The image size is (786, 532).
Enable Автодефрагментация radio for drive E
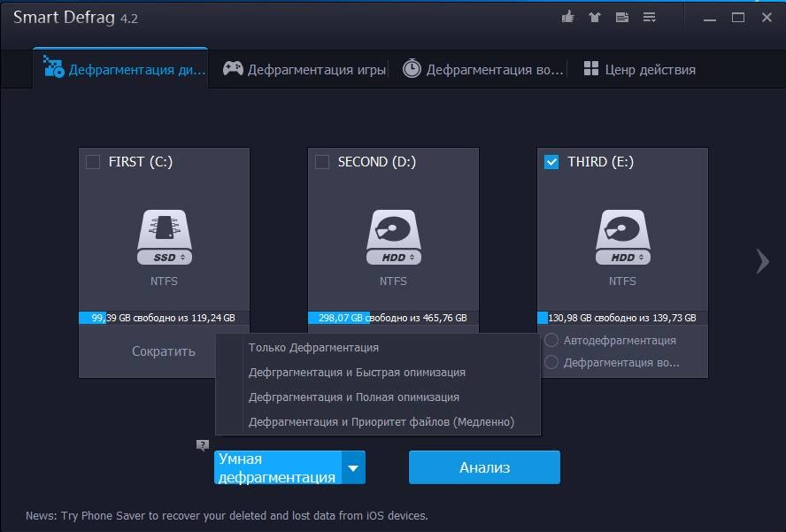coord(551,340)
